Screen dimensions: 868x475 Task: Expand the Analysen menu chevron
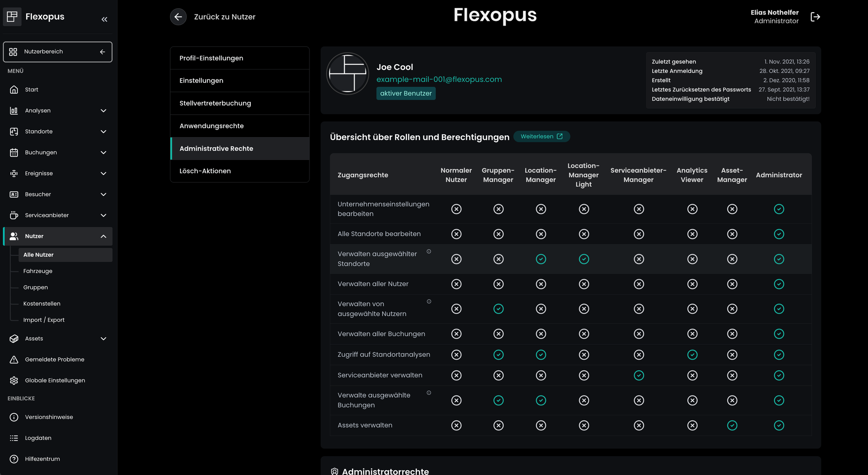click(x=103, y=111)
